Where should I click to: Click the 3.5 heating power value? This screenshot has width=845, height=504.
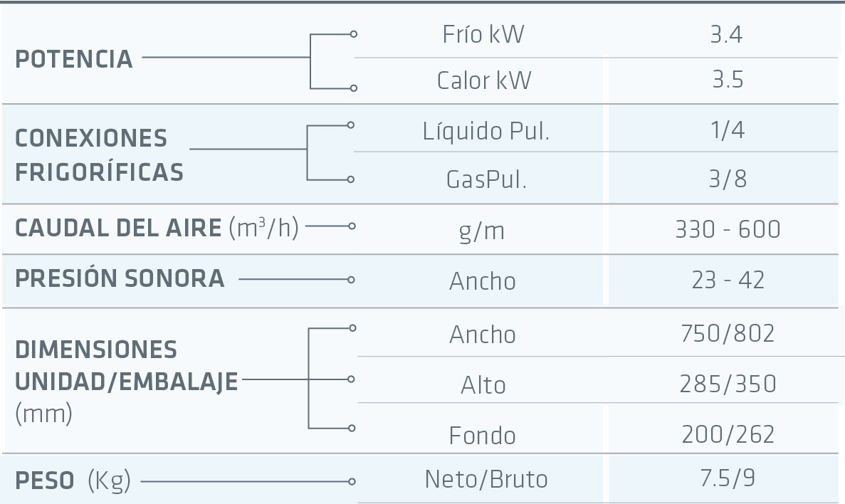pos(728,80)
